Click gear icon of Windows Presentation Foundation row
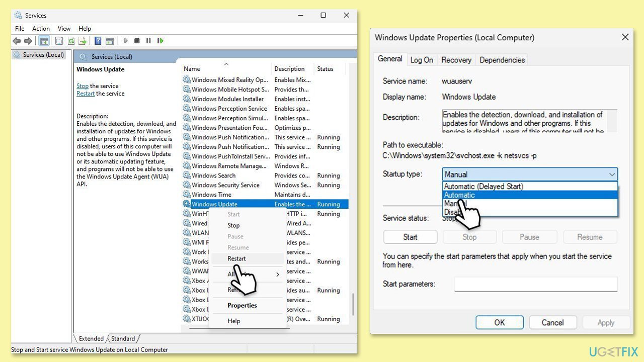This screenshot has width=644, height=362. pyautogui.click(x=187, y=128)
